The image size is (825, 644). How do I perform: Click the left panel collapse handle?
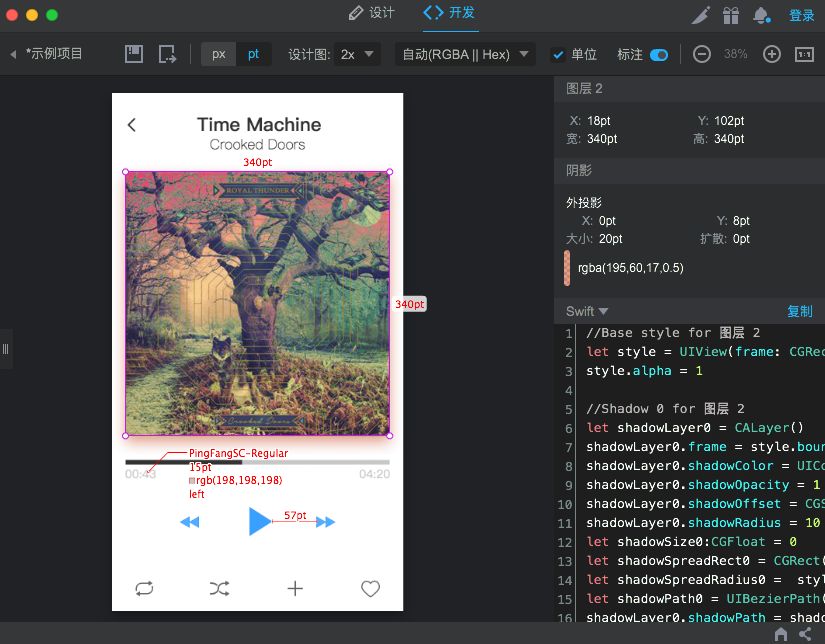pos(6,349)
